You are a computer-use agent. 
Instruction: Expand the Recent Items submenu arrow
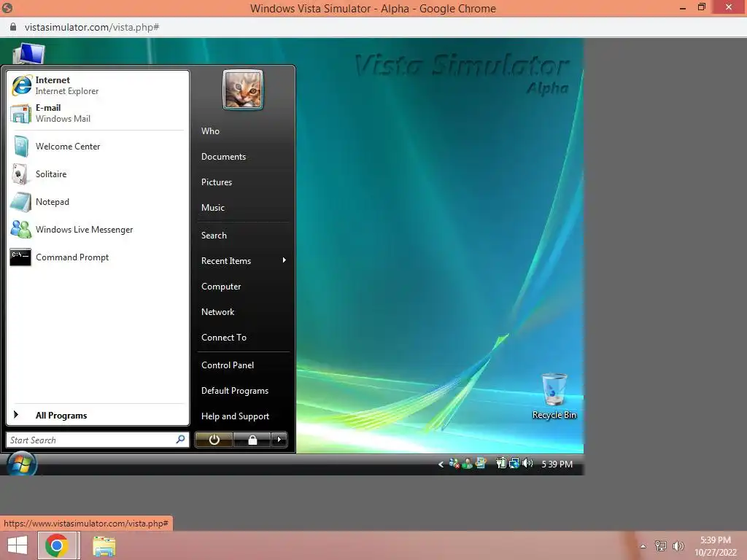284,260
